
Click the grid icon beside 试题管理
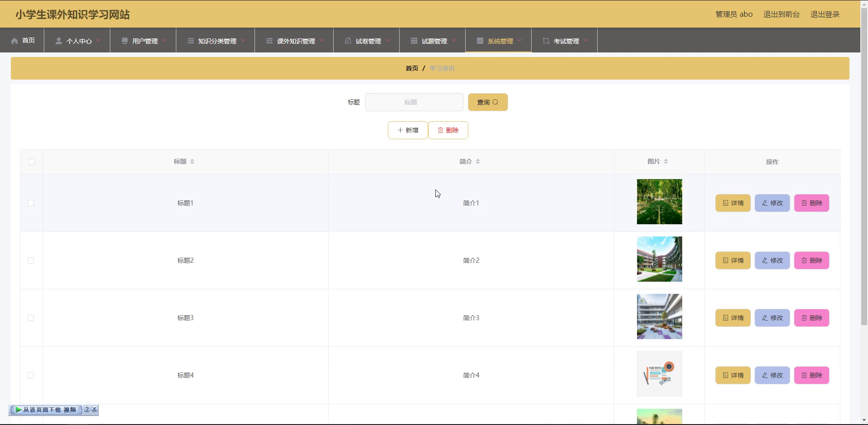click(x=414, y=41)
